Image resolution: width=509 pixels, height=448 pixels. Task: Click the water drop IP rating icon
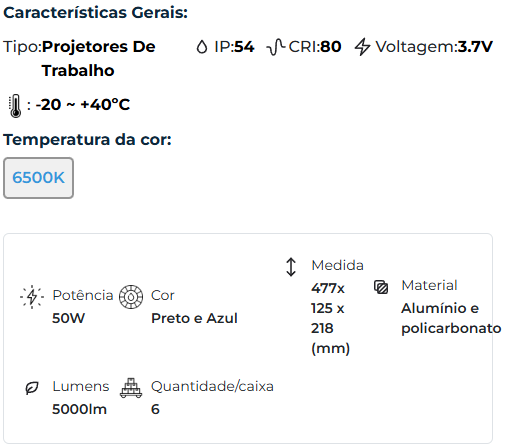pos(202,47)
